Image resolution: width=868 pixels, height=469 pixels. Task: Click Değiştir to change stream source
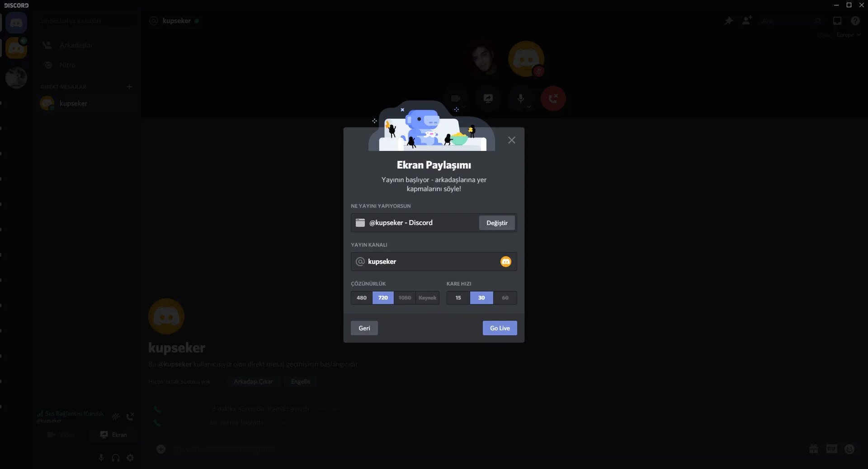click(497, 223)
